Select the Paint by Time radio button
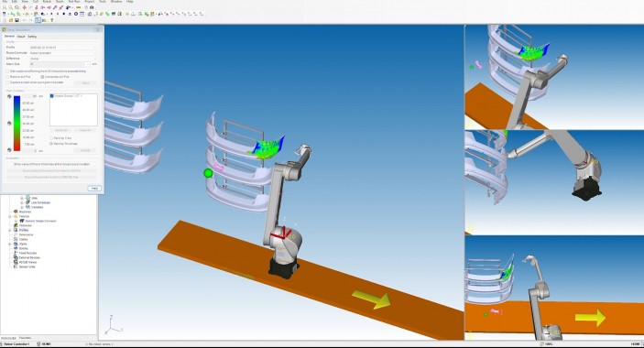 click(x=51, y=138)
